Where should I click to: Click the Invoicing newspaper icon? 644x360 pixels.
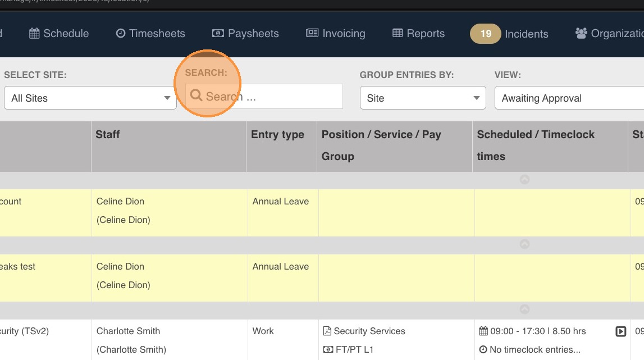tap(312, 34)
